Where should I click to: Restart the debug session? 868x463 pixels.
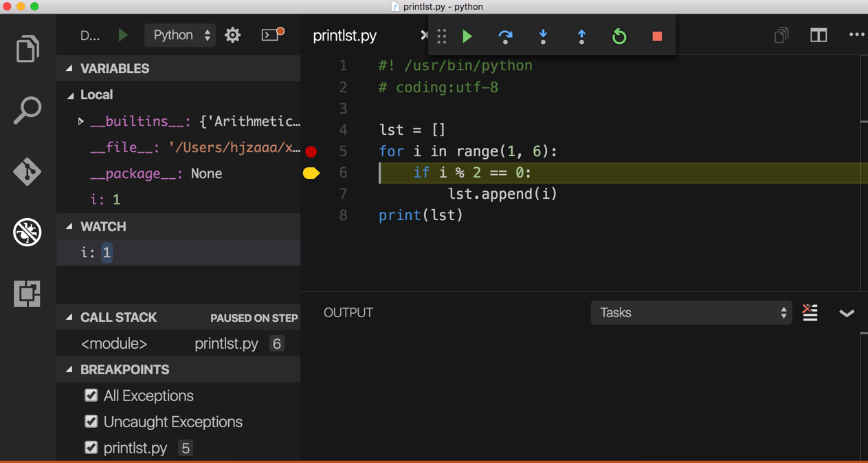click(619, 36)
